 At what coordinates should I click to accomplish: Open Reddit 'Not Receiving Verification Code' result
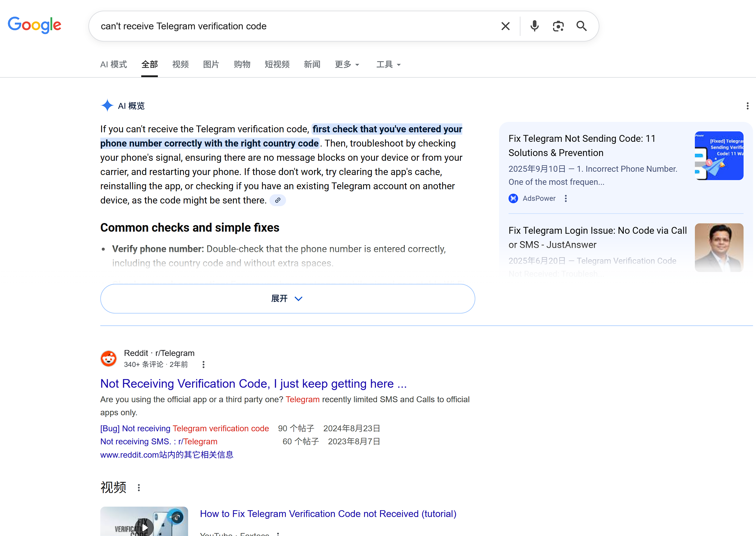click(253, 384)
